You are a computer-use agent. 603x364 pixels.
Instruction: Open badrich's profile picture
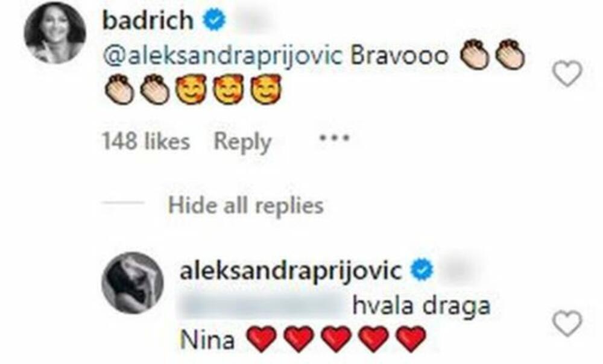(55, 33)
